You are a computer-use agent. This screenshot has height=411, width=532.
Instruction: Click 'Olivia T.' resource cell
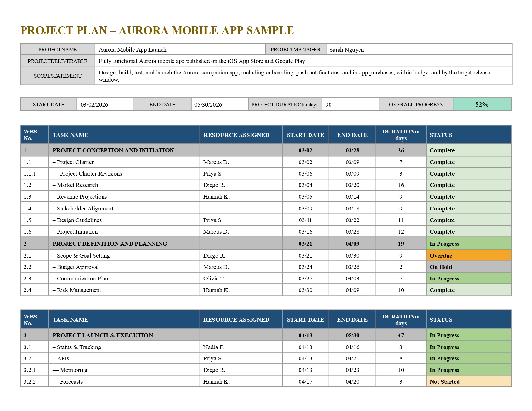coord(241,278)
